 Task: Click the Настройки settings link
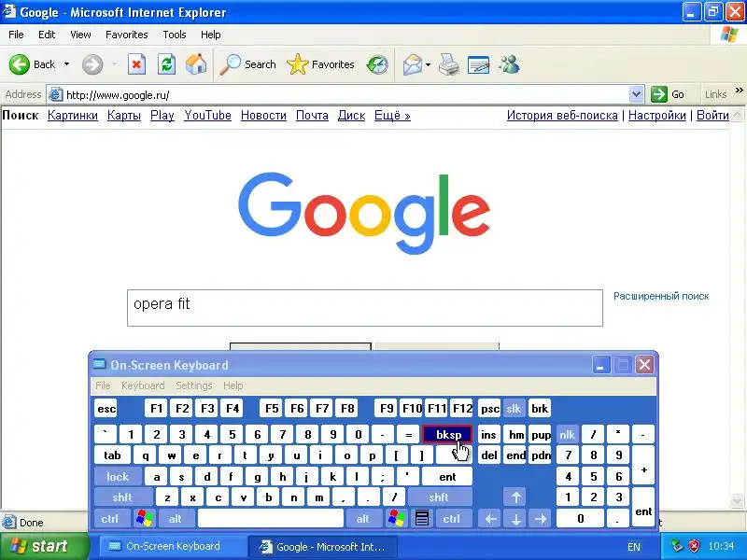[657, 115]
